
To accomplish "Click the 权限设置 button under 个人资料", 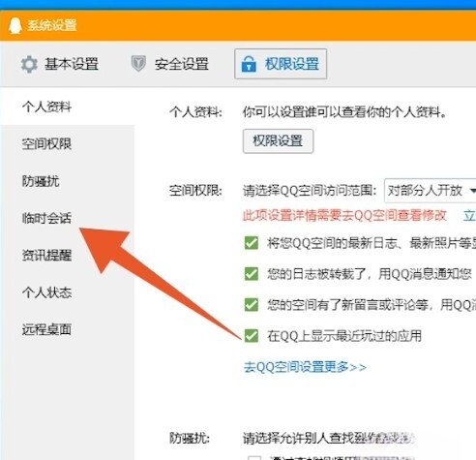I will point(278,141).
